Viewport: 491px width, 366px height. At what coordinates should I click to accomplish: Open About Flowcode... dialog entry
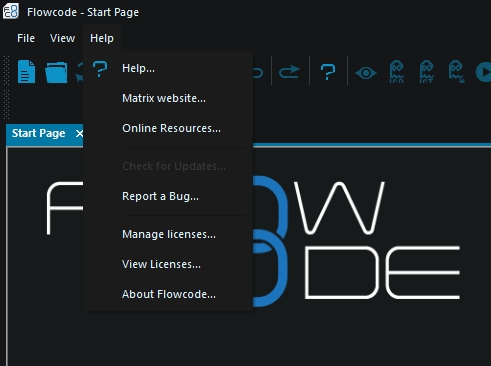tap(169, 294)
